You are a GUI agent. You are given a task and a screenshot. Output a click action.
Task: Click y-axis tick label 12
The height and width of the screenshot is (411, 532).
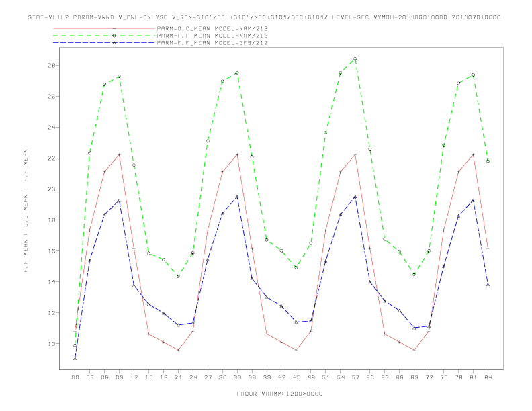click(x=52, y=313)
